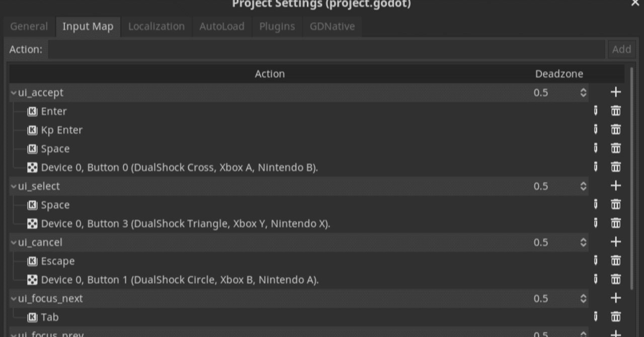The width and height of the screenshot is (644, 337).
Task: Edit the Enter key binding
Action: point(596,111)
